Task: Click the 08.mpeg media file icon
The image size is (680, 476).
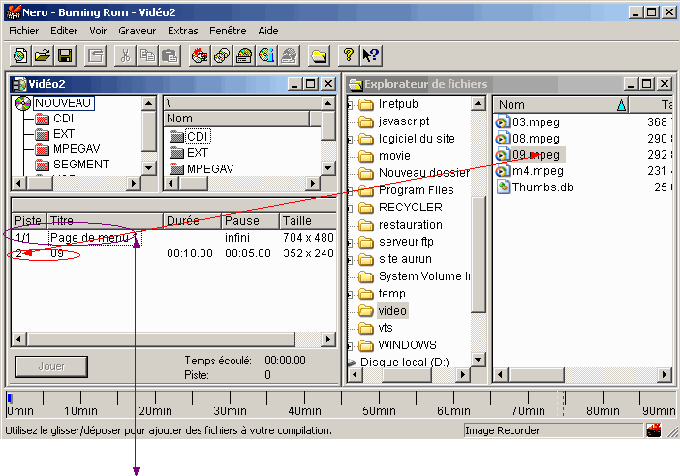Action: (503, 139)
